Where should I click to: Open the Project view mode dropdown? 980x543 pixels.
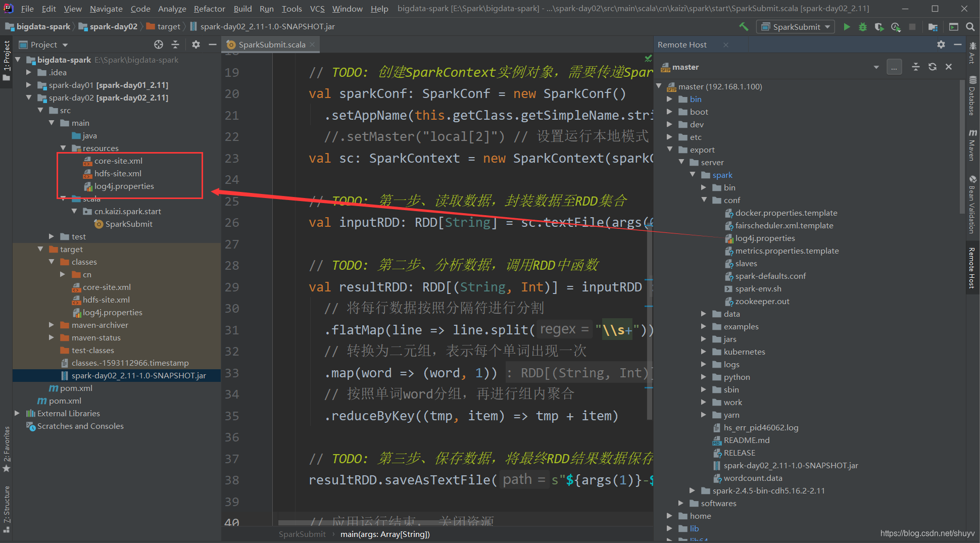tap(65, 45)
